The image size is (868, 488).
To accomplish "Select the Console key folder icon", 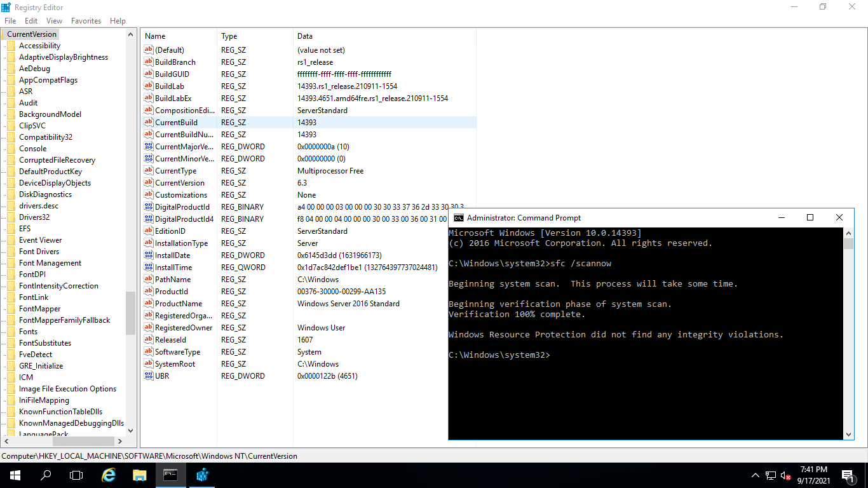I will pyautogui.click(x=11, y=149).
